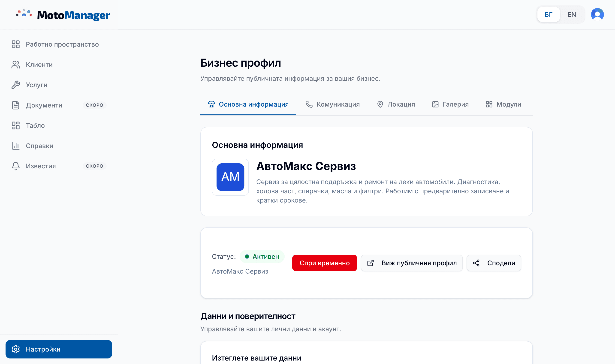The image size is (615, 364).
Task: Switch to the Галерия tab
Action: [x=450, y=104]
